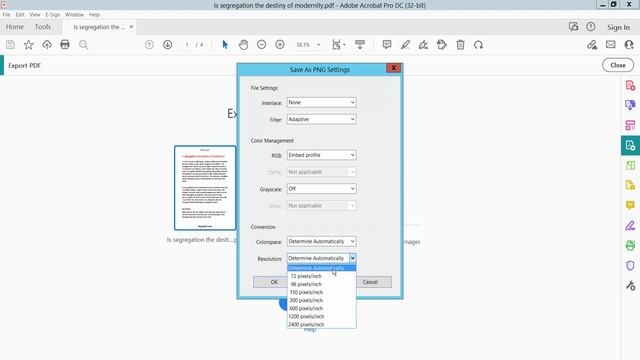Open the help question mark icon
Image resolution: width=640 pixels, height=360 pixels.
point(591,27)
